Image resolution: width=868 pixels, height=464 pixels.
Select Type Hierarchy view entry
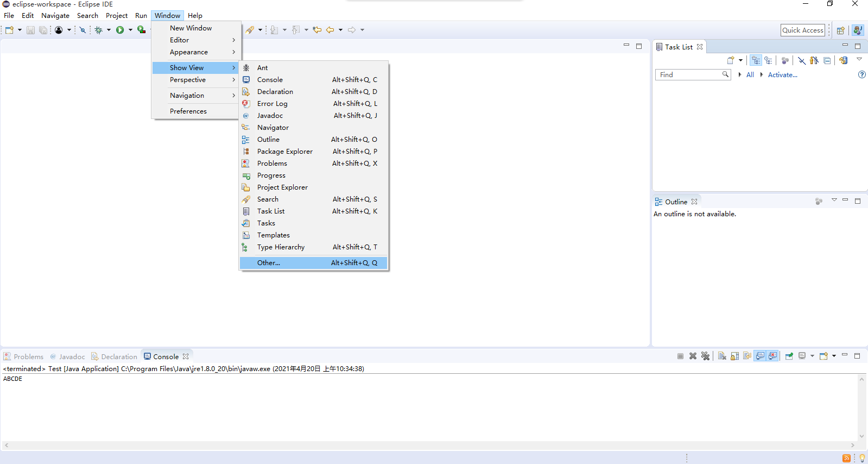click(x=313, y=247)
